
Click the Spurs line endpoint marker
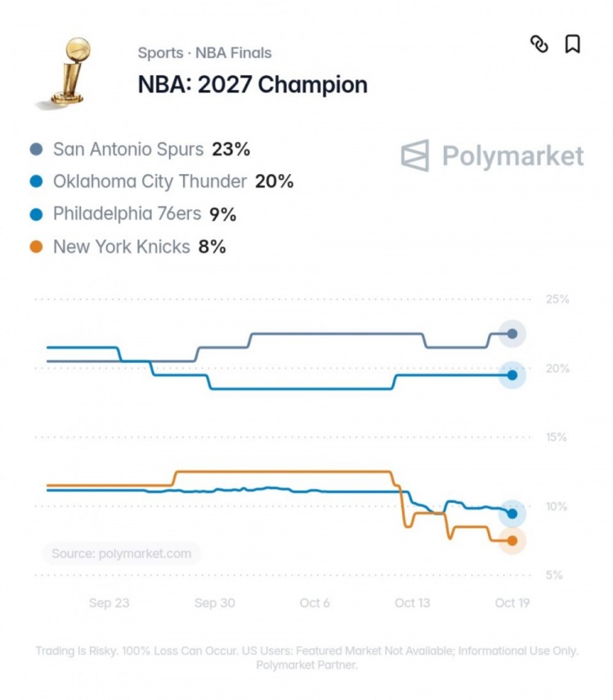(512, 334)
